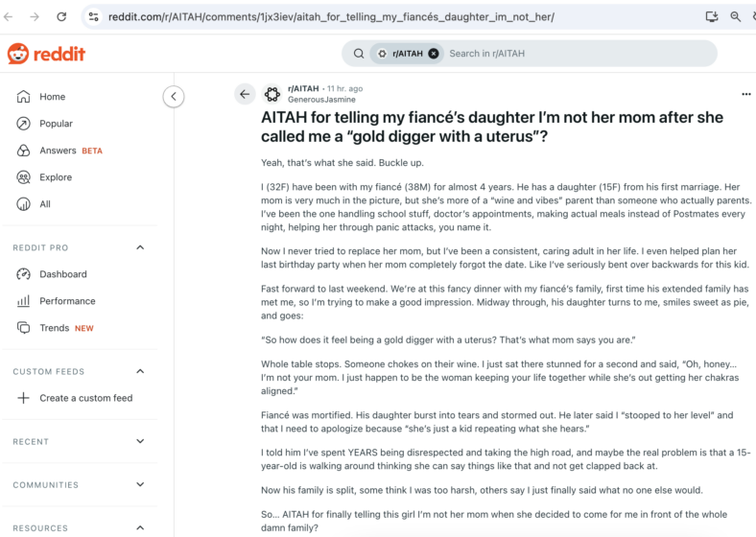Click the browser forward arrow
The width and height of the screenshot is (756, 537).
(35, 17)
